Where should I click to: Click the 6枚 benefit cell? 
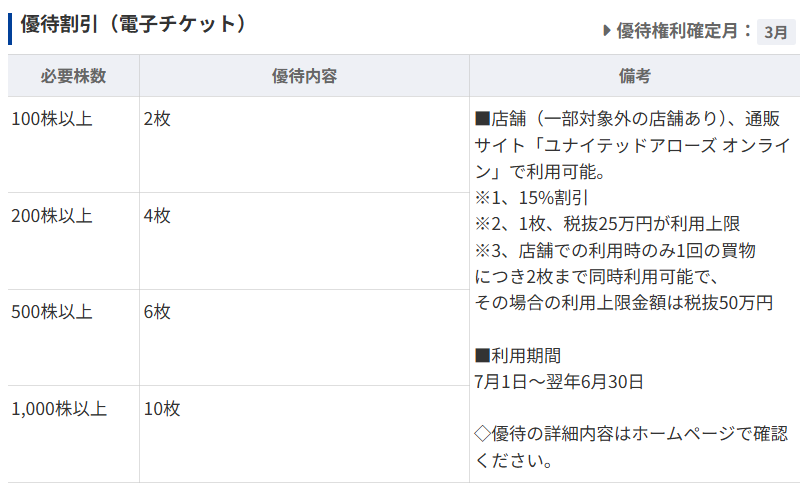157,312
